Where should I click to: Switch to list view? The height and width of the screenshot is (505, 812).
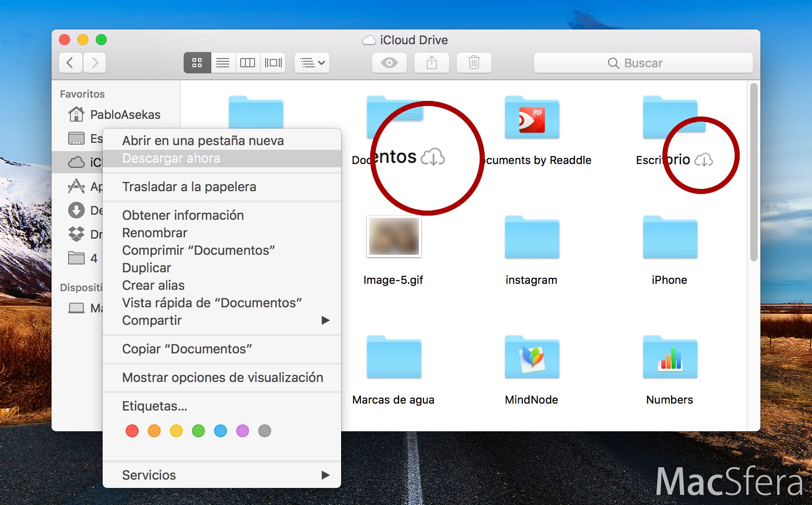coord(223,63)
